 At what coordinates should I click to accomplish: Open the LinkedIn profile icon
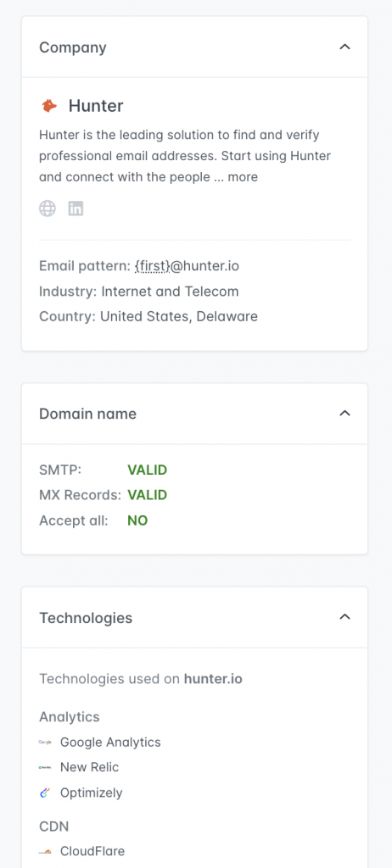76,209
